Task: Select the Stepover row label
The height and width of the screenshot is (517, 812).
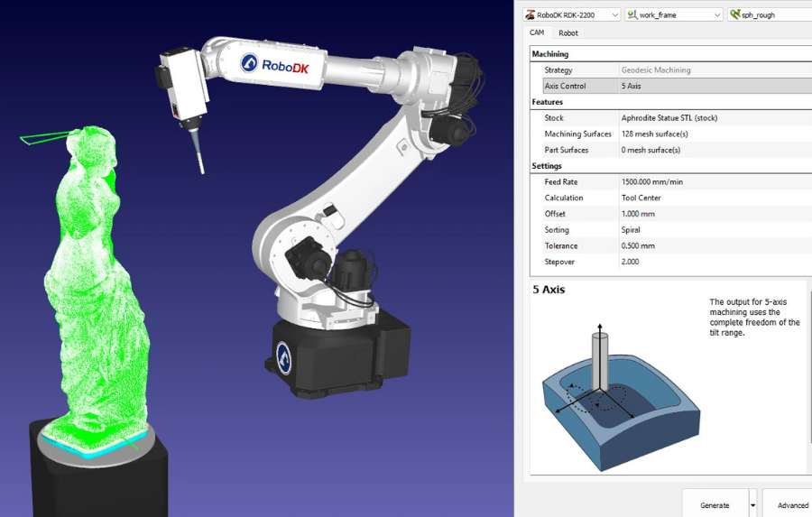Action: (559, 262)
